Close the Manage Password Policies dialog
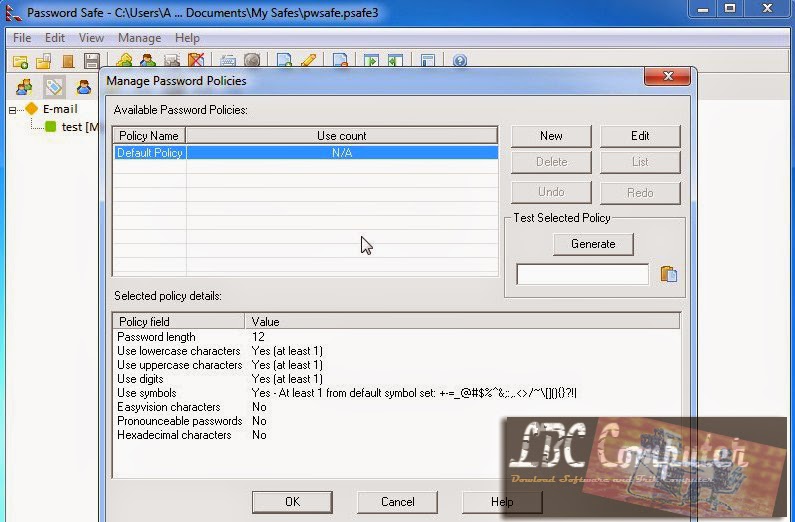The height and width of the screenshot is (522, 795). [667, 76]
